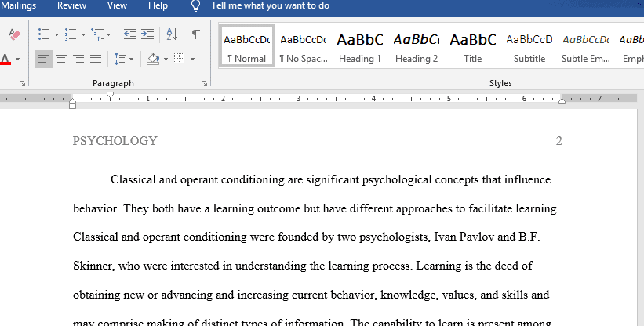The height and width of the screenshot is (326, 644).
Task: Apply Subtle Emphasis style
Action: tap(586, 46)
